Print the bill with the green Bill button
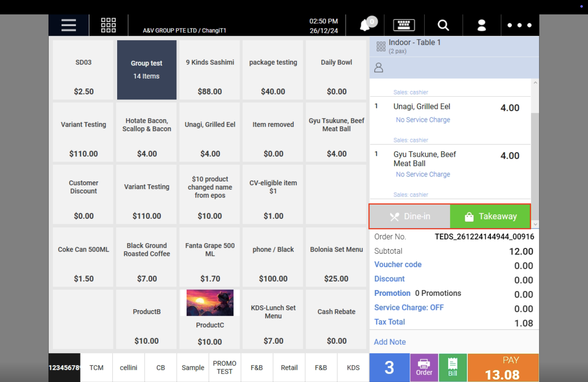588x382 pixels. pyautogui.click(x=453, y=367)
